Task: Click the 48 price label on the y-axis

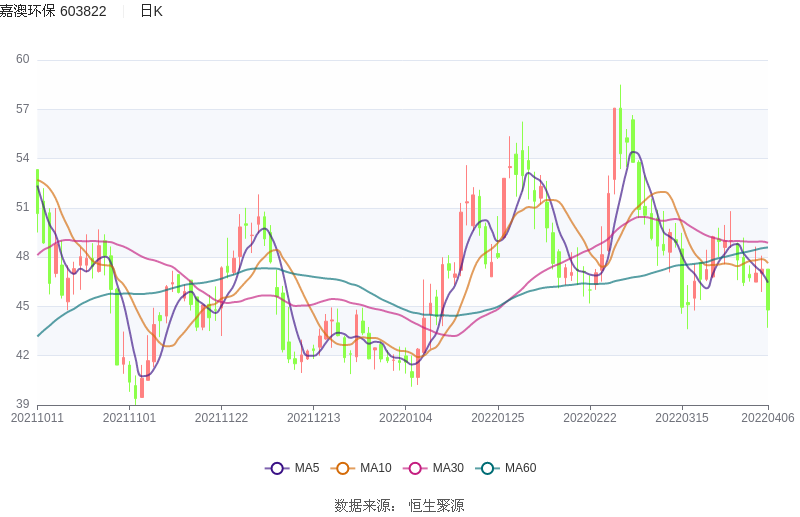Action: 23,256
